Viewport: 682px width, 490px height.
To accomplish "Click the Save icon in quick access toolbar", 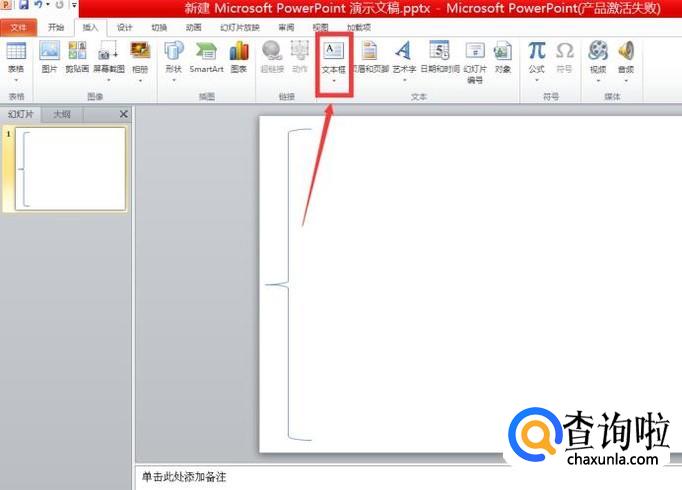I will [22, 7].
